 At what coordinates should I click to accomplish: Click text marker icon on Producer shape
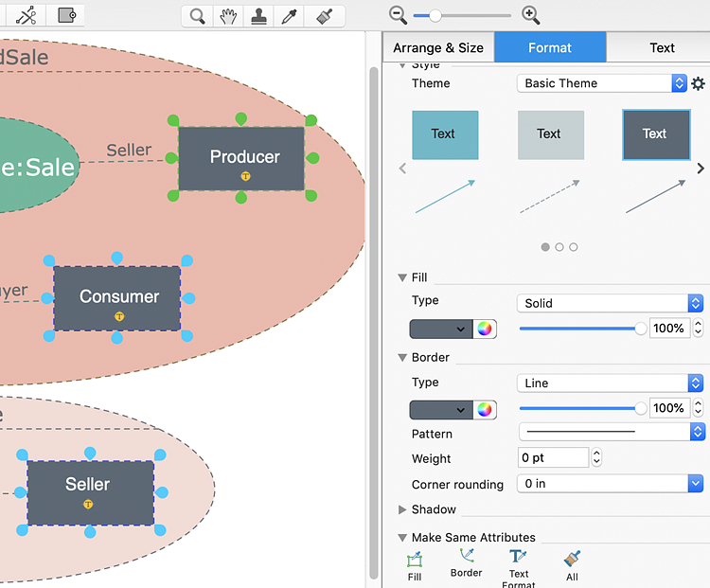[x=245, y=176]
